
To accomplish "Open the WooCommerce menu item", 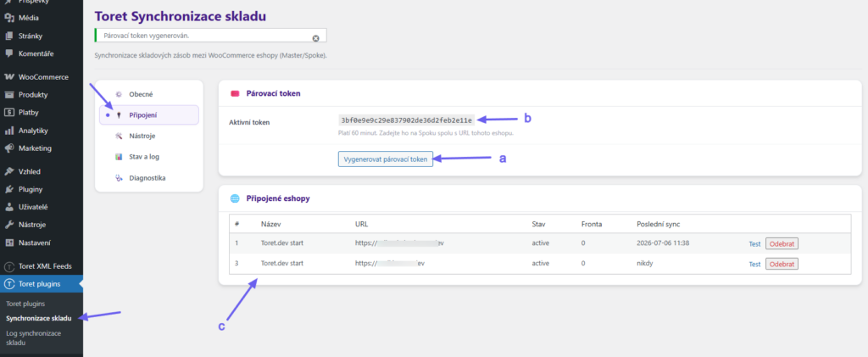I will (x=42, y=77).
